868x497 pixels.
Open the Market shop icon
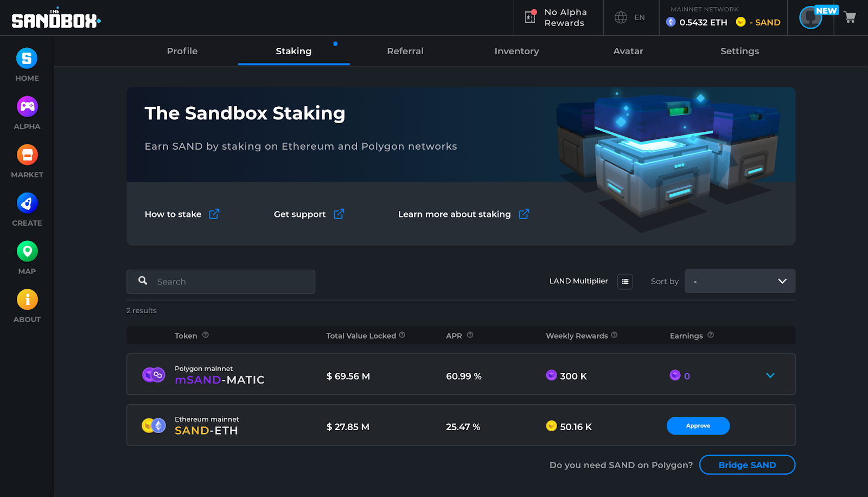point(27,155)
